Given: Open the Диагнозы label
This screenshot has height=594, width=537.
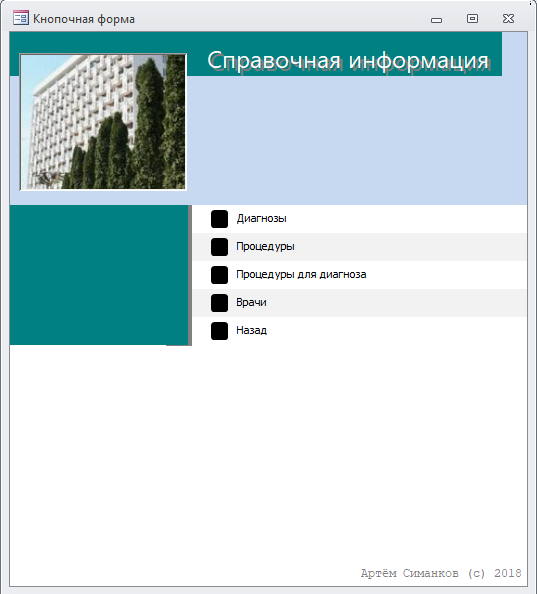Looking at the screenshot, I should 261,219.
